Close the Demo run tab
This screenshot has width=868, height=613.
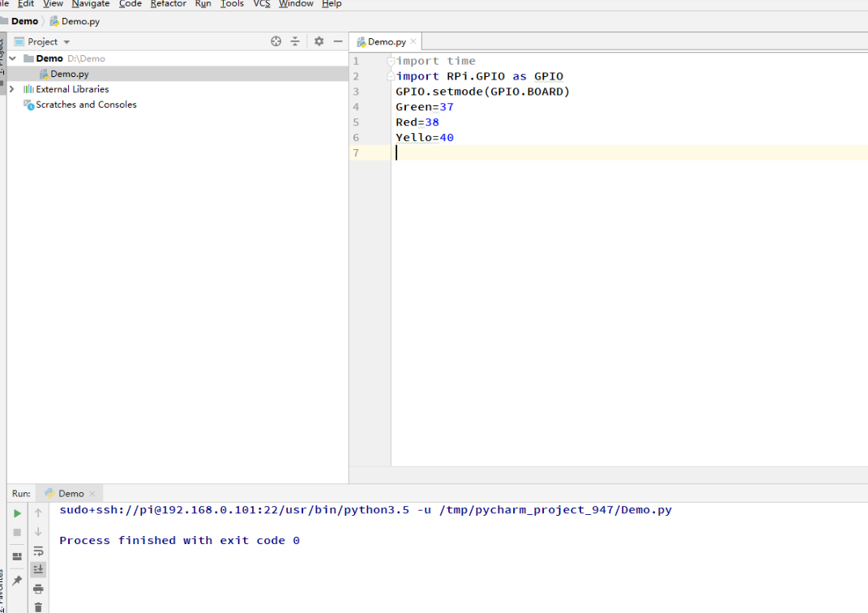pos(92,493)
